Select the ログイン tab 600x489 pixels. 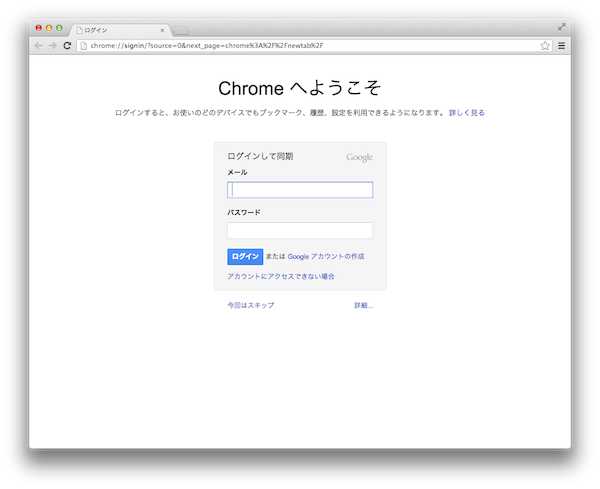pyautogui.click(x=115, y=30)
